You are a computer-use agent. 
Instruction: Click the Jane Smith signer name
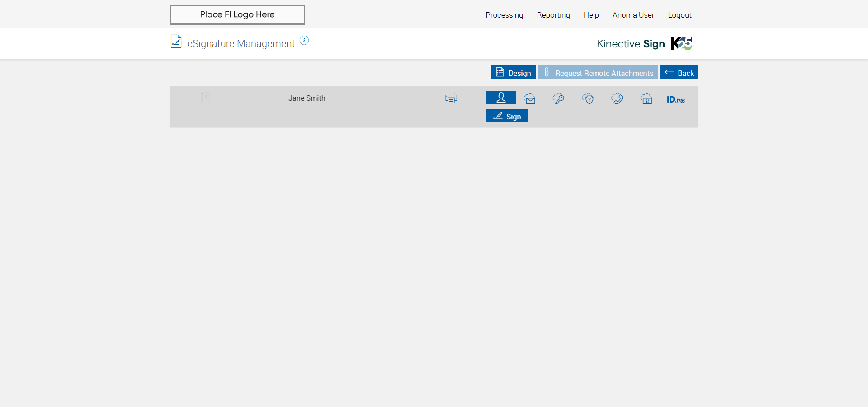click(307, 98)
